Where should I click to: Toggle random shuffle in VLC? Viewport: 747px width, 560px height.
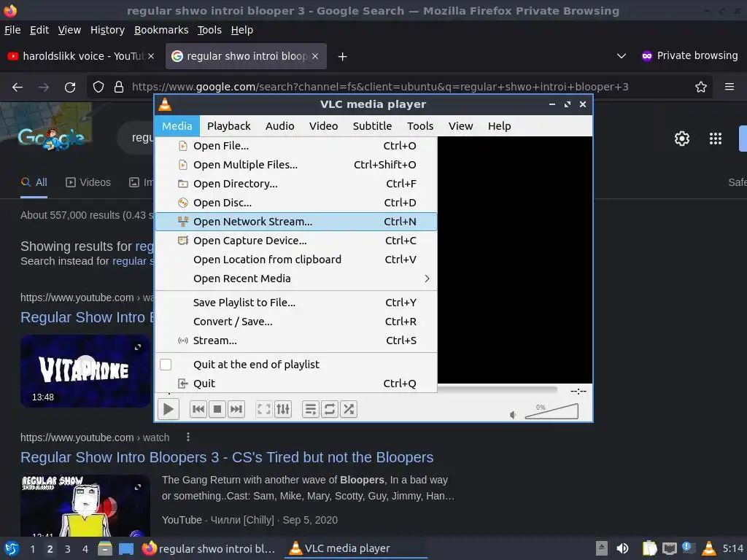(349, 409)
